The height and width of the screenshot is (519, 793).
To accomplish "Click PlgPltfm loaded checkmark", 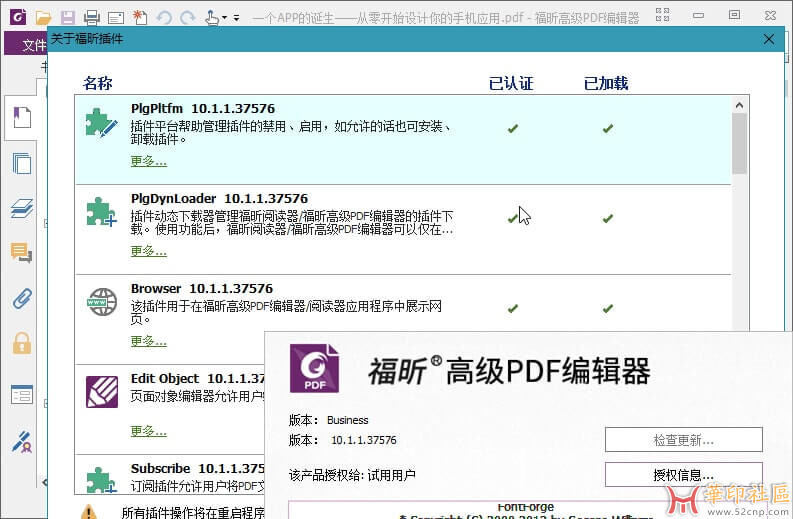I will click(x=608, y=128).
